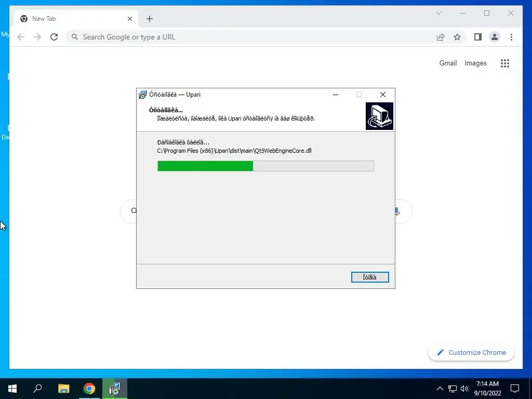Open the Google apps grid
This screenshot has width=532, height=399.
pyautogui.click(x=505, y=63)
